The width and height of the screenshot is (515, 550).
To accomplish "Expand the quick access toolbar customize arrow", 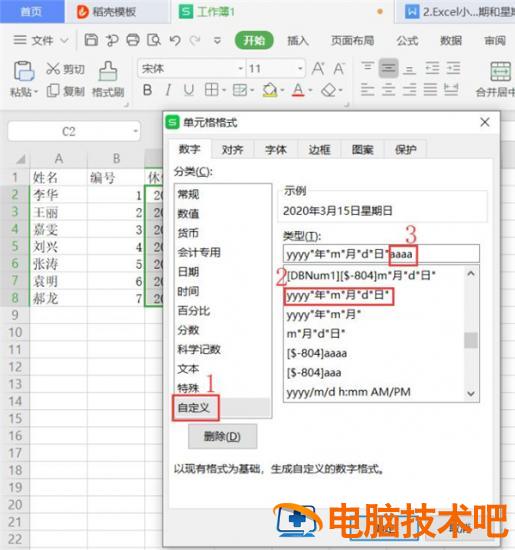I will (218, 41).
